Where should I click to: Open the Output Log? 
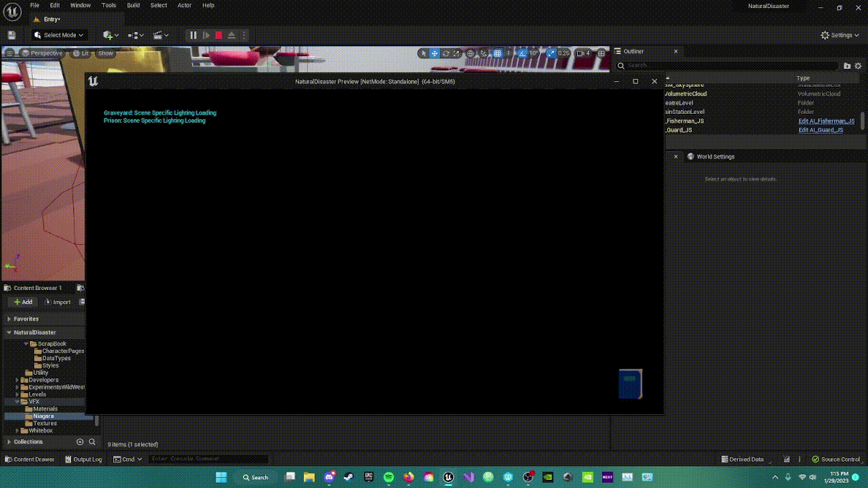[x=83, y=460]
